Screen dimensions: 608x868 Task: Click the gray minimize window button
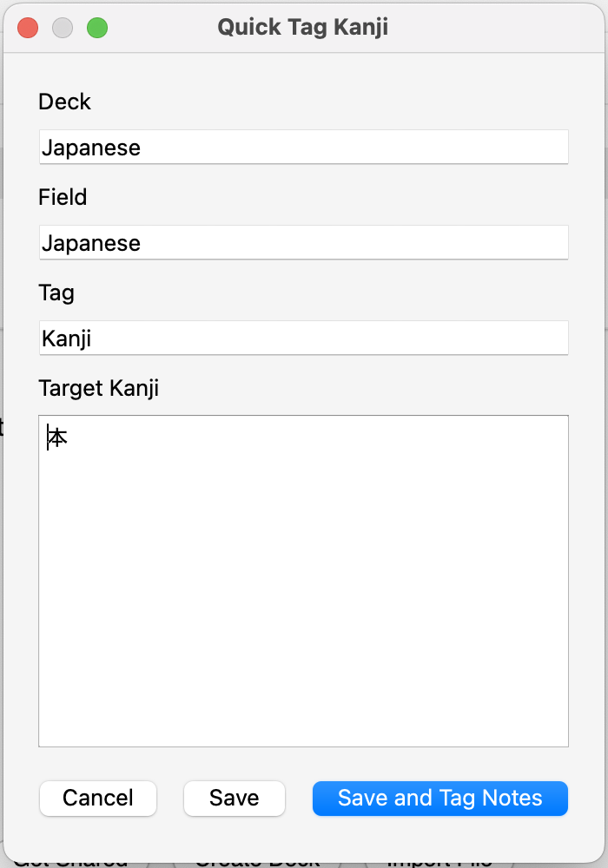tap(63, 28)
